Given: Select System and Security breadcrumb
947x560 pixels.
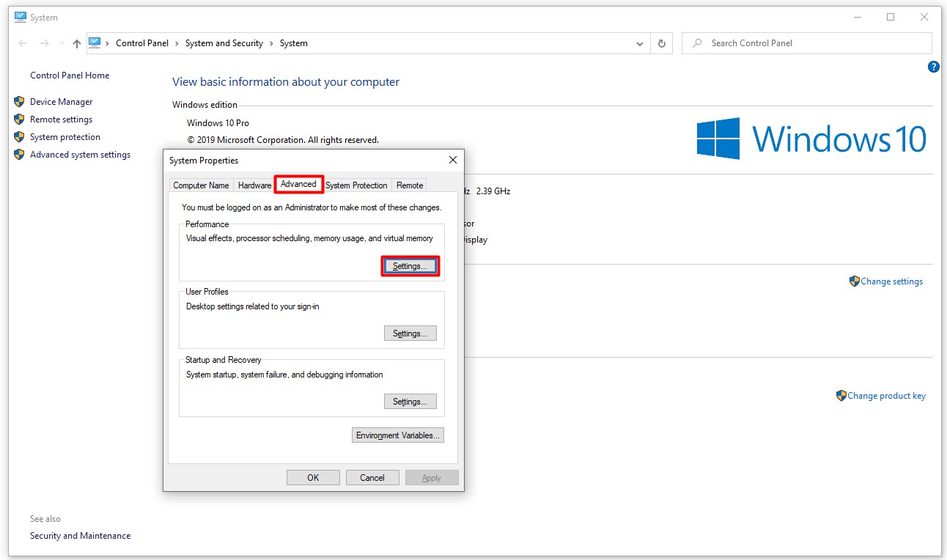Looking at the screenshot, I should [224, 43].
